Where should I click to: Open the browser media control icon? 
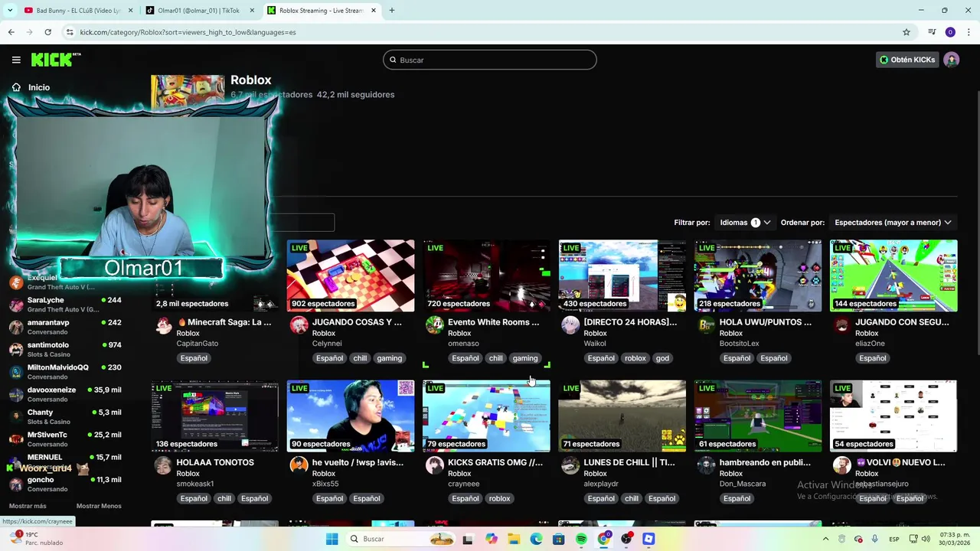(x=932, y=32)
